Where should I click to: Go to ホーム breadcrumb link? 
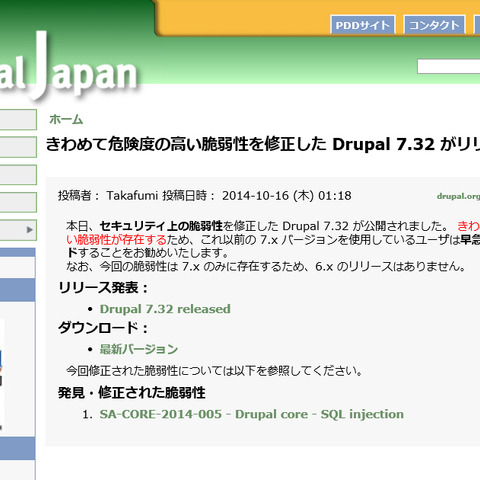[66, 119]
